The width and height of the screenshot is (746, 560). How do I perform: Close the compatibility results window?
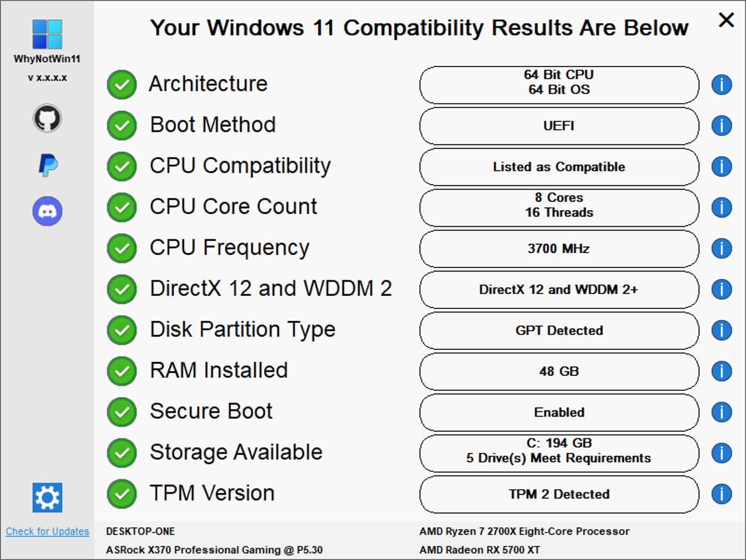pyautogui.click(x=726, y=21)
